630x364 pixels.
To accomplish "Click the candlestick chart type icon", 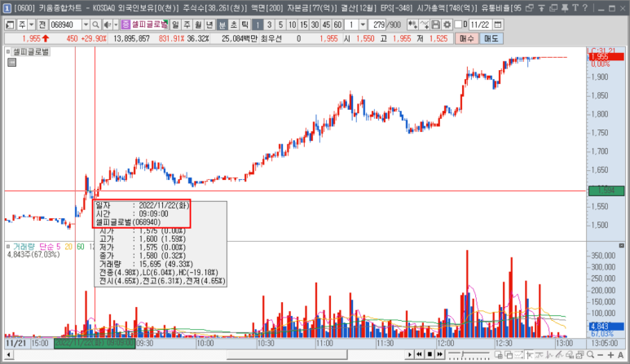I will (x=412, y=25).
